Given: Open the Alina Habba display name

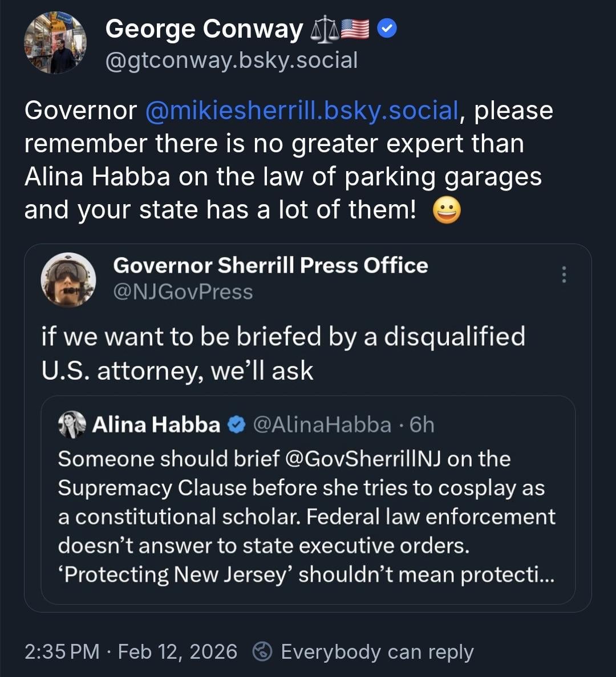Looking at the screenshot, I should point(156,425).
